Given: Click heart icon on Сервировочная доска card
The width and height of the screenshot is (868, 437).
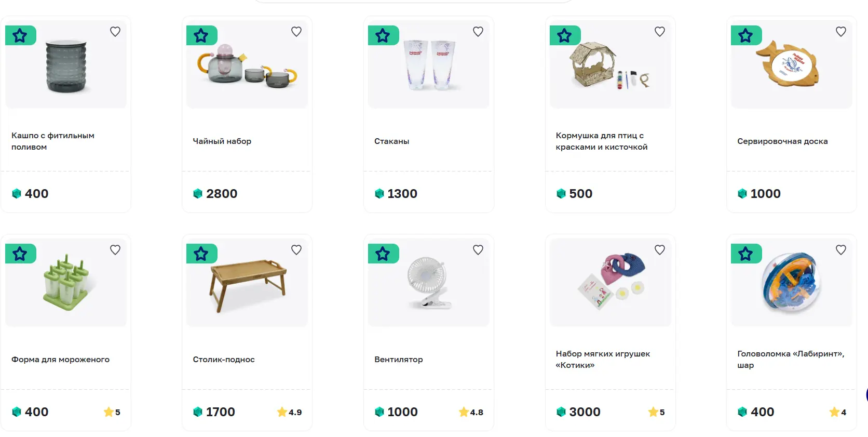Looking at the screenshot, I should 841,32.
